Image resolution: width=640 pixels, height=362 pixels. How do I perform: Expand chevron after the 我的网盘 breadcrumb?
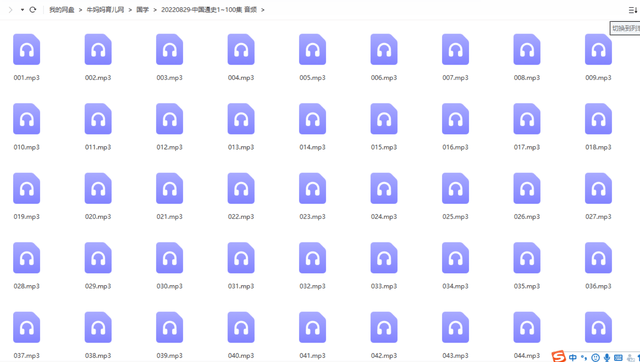coord(80,10)
